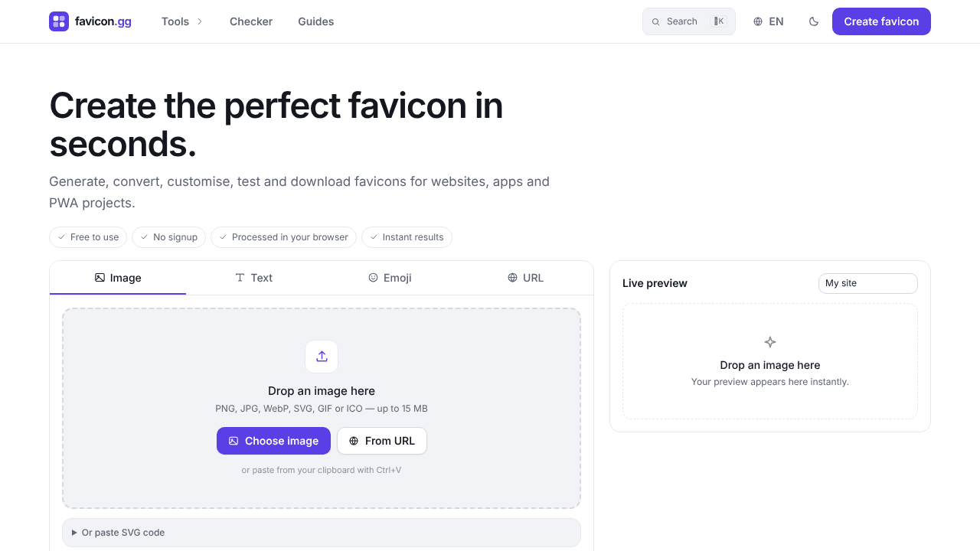This screenshot has height=551, width=980.
Task: Open the Checker page
Action: coord(251,21)
